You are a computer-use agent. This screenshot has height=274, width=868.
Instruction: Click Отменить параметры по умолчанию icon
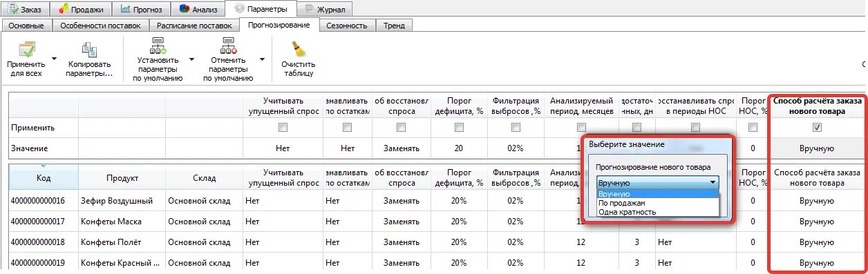tap(229, 46)
